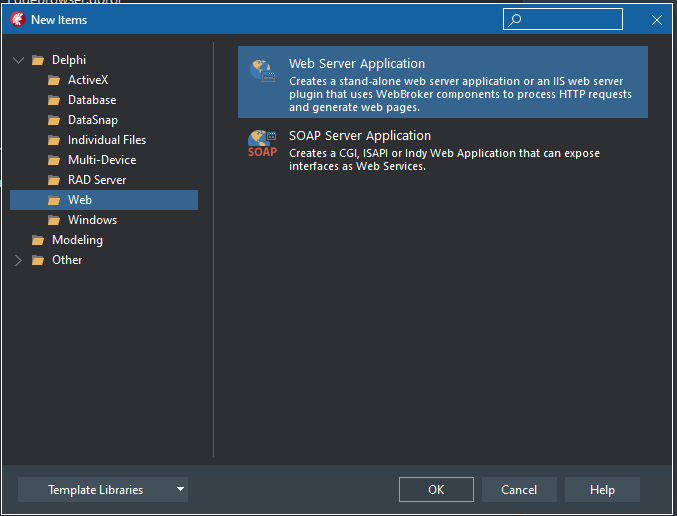Select the Individual Files category
The height and width of the screenshot is (516, 677).
(x=107, y=140)
